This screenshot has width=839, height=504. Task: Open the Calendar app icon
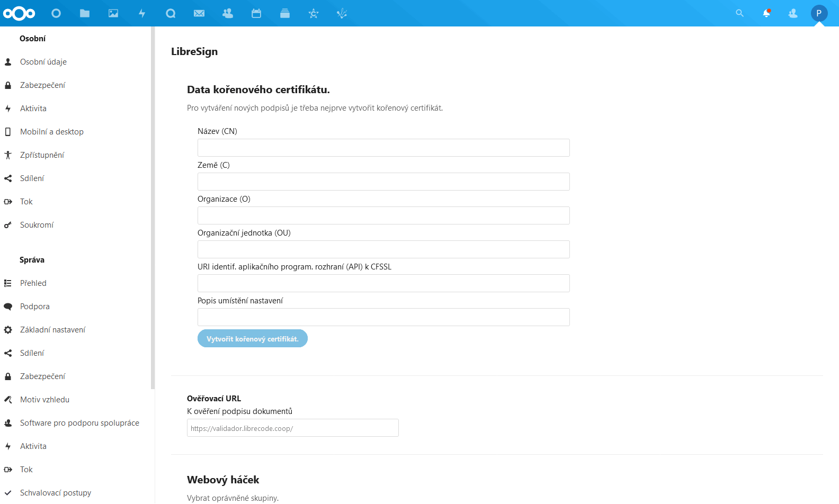[256, 13]
